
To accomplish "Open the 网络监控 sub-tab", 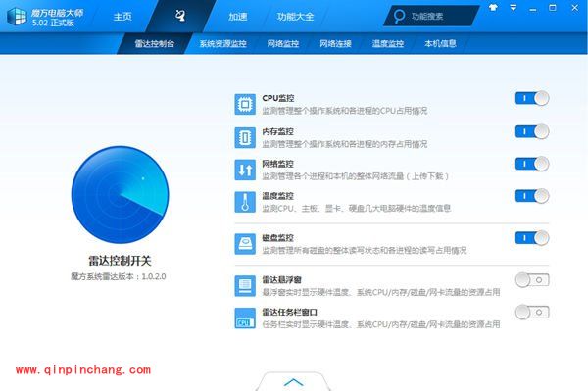I will pos(283,43).
